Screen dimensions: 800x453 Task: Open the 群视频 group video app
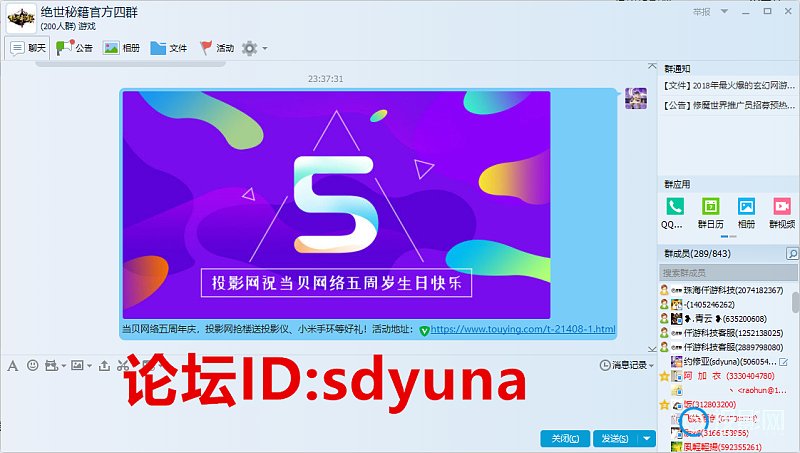782,213
